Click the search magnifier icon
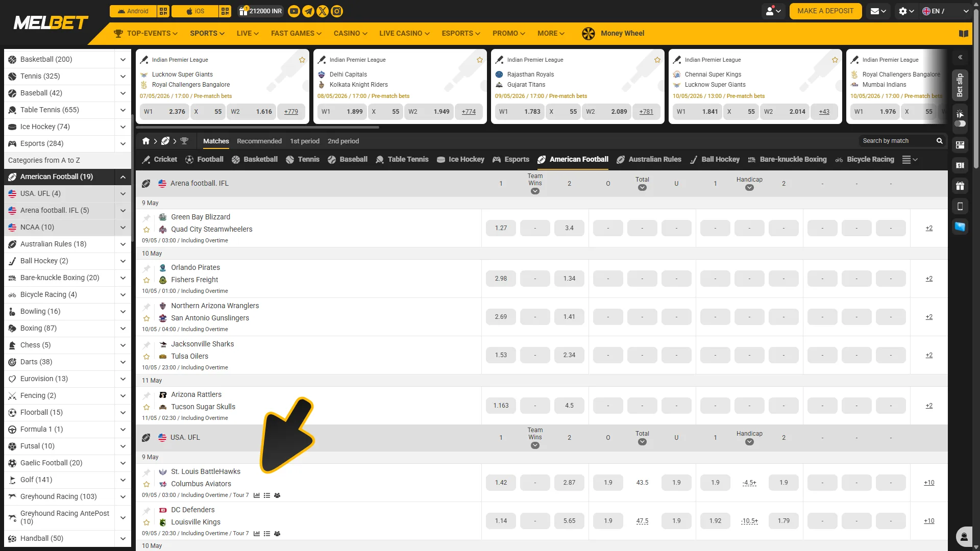 (x=939, y=141)
